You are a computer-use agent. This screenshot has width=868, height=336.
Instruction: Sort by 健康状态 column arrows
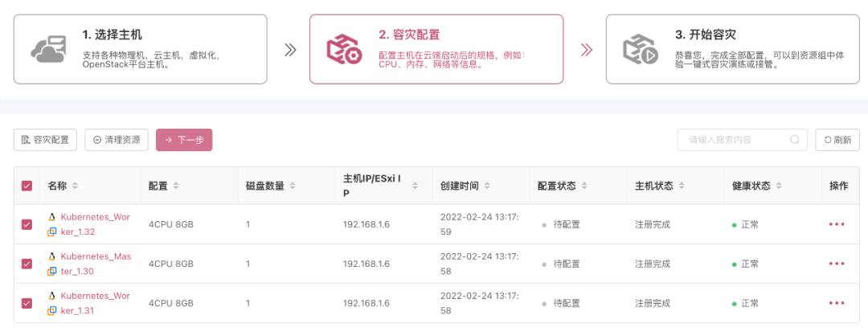click(x=778, y=186)
